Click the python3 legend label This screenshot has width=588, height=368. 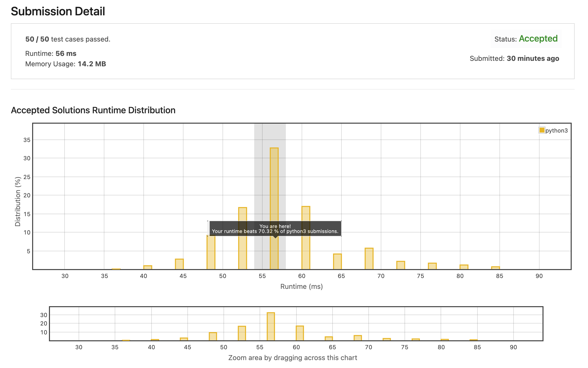[x=556, y=131]
